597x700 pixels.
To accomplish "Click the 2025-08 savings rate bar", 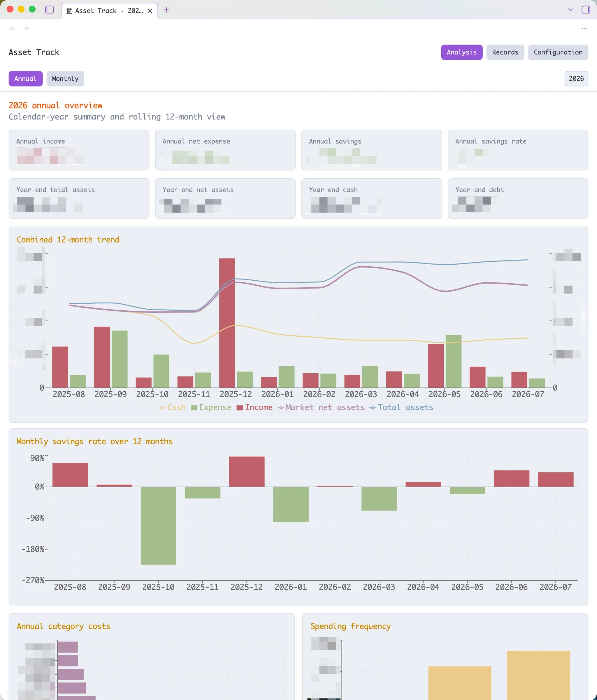I will point(70,475).
